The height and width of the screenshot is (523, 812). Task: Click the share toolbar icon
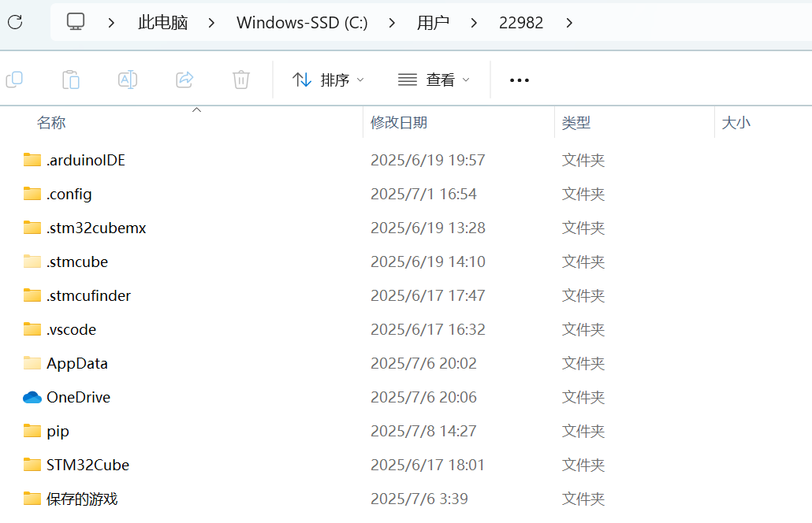(x=184, y=80)
